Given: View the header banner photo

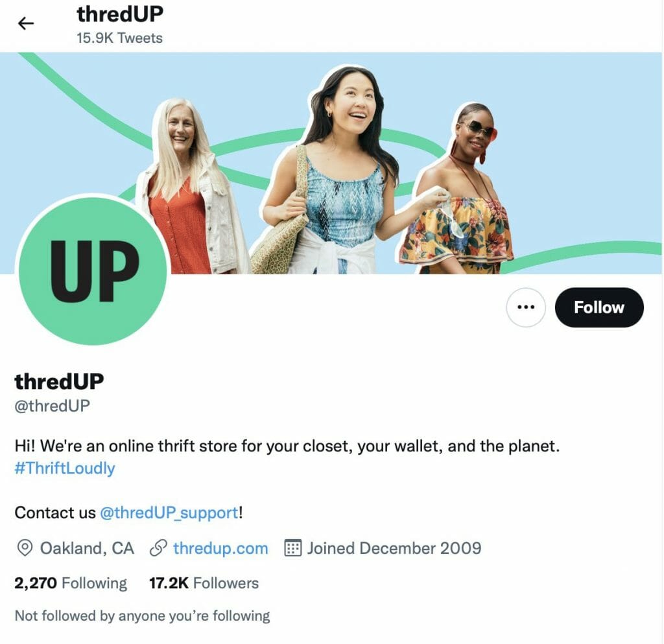Looking at the screenshot, I should [331, 163].
